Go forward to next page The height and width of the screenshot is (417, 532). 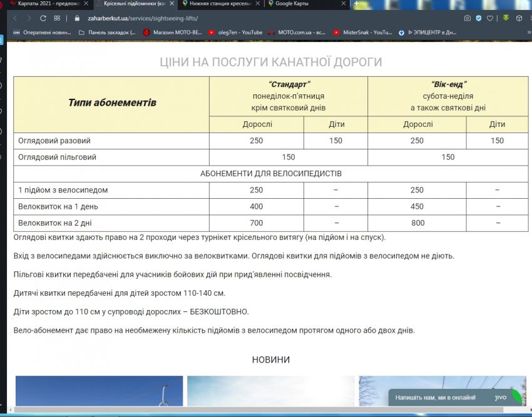(x=29, y=18)
